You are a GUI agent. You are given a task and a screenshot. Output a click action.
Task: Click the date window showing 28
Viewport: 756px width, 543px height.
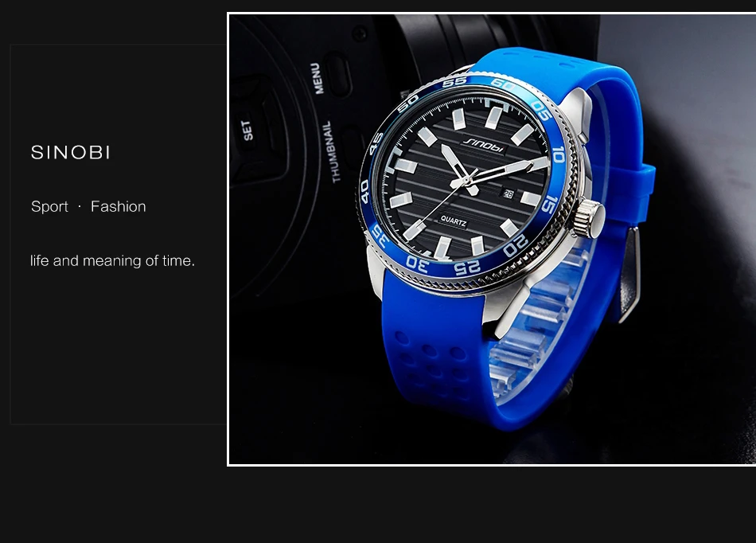[508, 193]
